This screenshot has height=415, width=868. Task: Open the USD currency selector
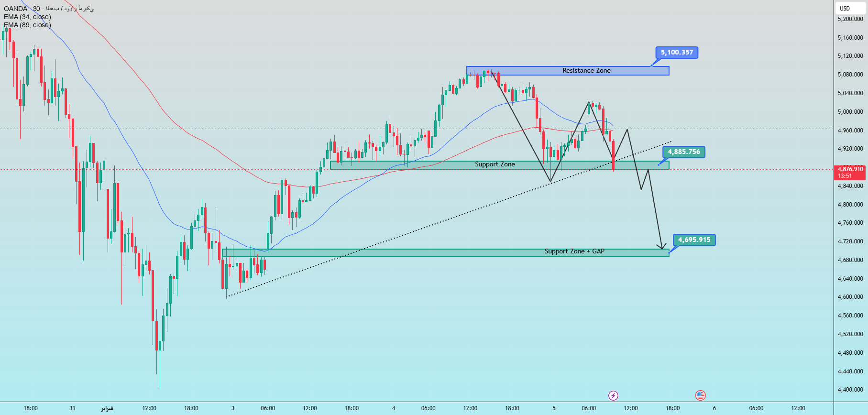(845, 8)
